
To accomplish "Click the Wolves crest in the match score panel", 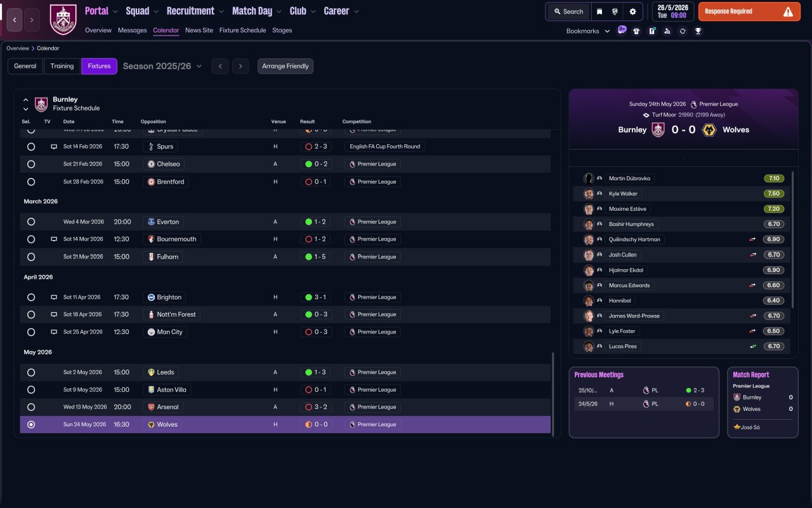I will pos(710,130).
